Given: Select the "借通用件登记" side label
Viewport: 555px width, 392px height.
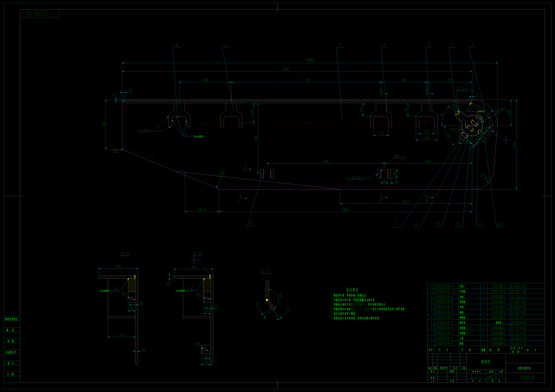Looking at the screenshot, I should (x=11, y=319).
